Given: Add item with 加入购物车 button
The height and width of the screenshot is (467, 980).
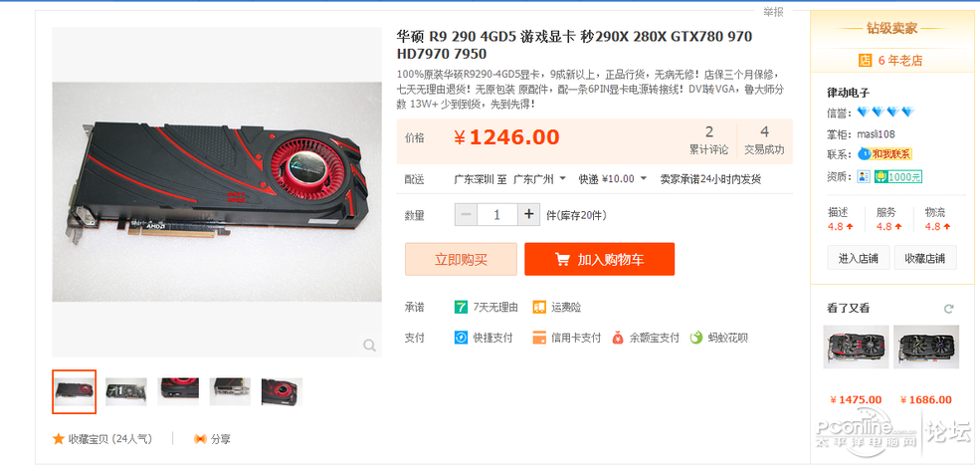Looking at the screenshot, I should 599,259.
